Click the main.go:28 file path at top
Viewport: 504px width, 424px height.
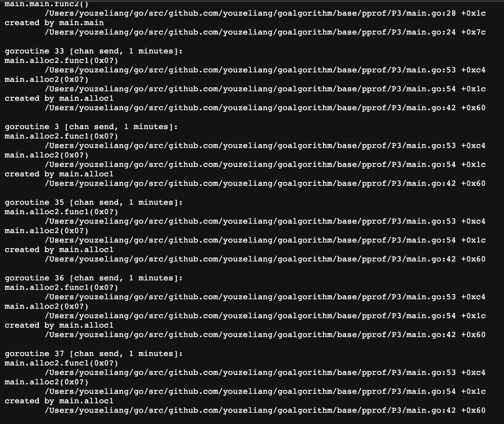265,13
